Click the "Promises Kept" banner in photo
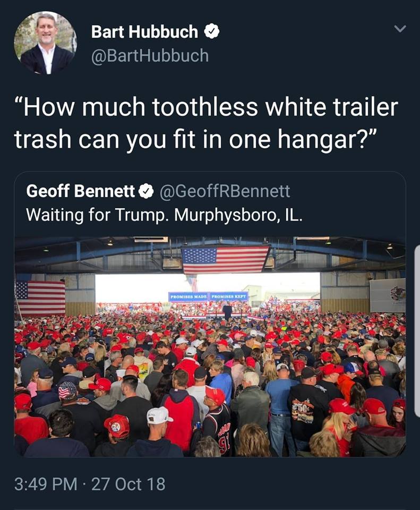420x510 pixels. [x=229, y=296]
